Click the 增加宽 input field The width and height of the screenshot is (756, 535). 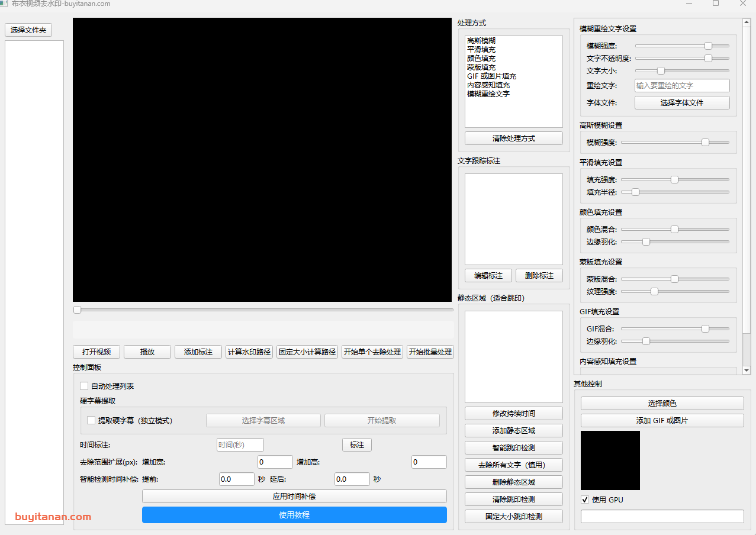tap(275, 462)
